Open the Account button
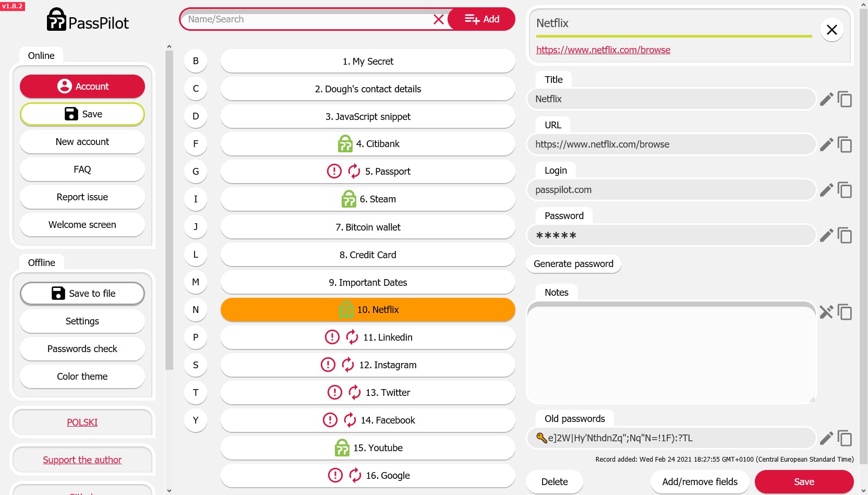868x495 pixels. click(82, 86)
